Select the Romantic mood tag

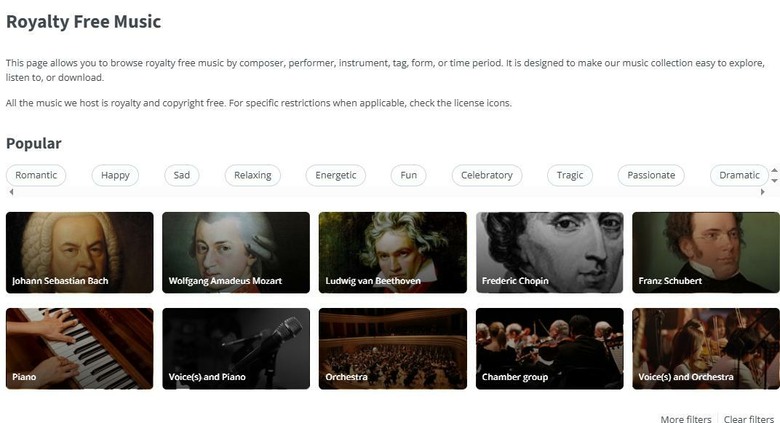tap(36, 175)
